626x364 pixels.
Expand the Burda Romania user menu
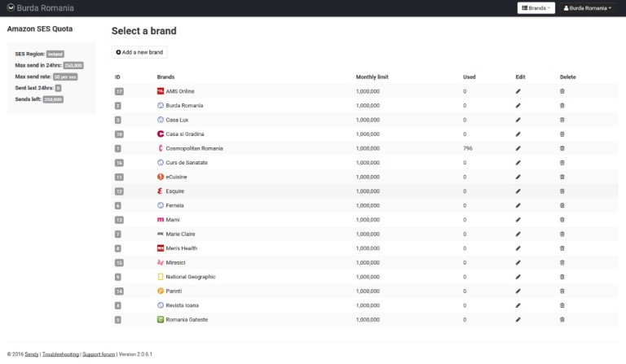[x=588, y=8]
